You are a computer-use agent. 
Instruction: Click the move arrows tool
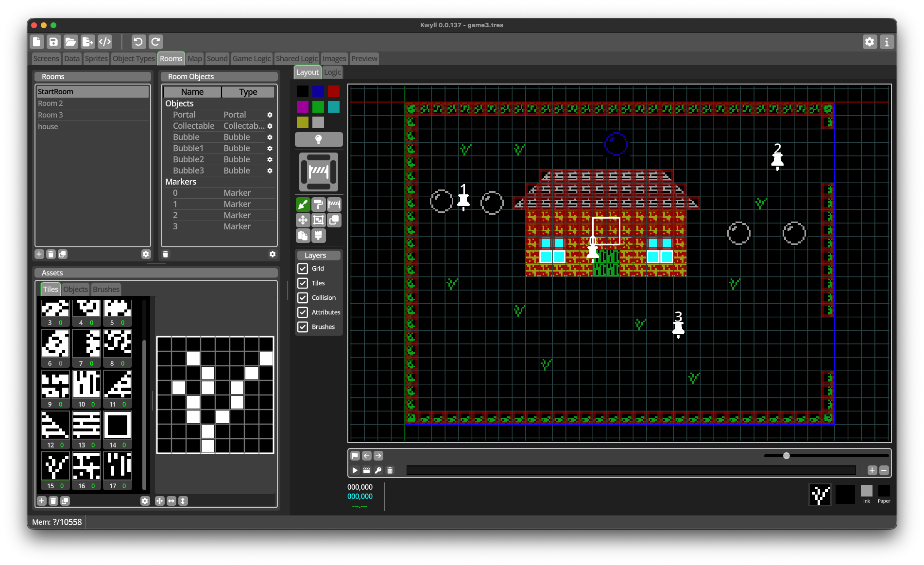coord(303,220)
